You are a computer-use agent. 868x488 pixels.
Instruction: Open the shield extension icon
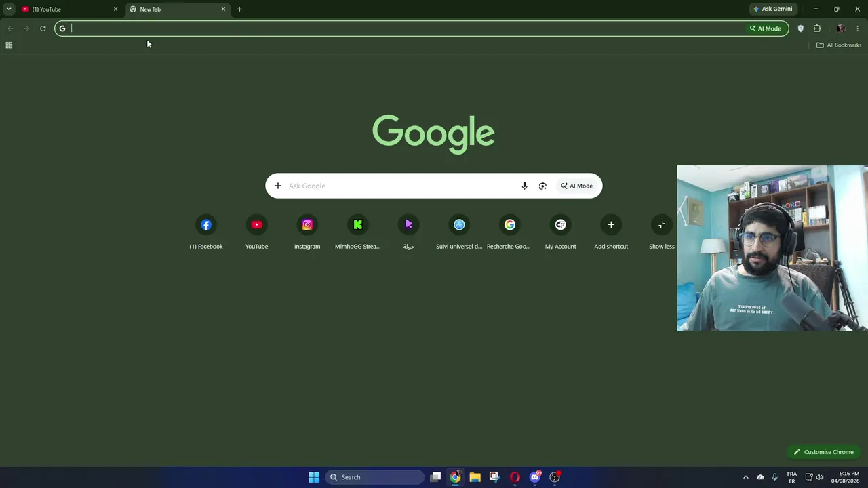click(x=800, y=28)
